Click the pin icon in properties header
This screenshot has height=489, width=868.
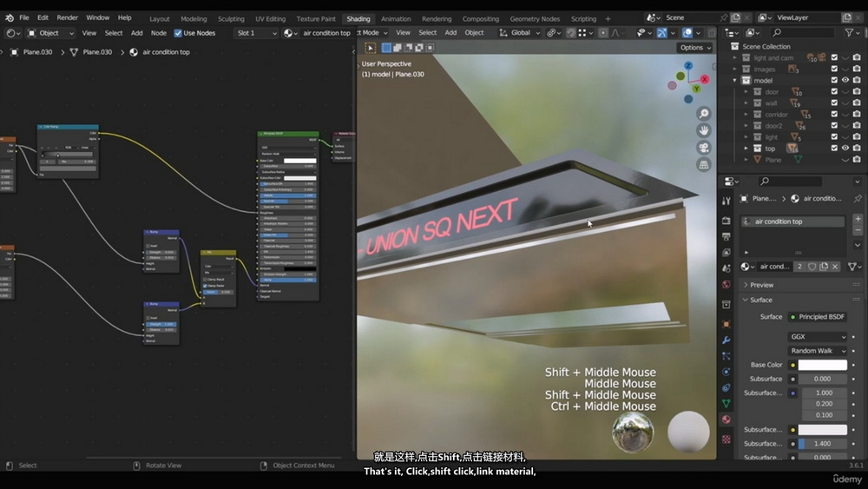click(x=858, y=198)
